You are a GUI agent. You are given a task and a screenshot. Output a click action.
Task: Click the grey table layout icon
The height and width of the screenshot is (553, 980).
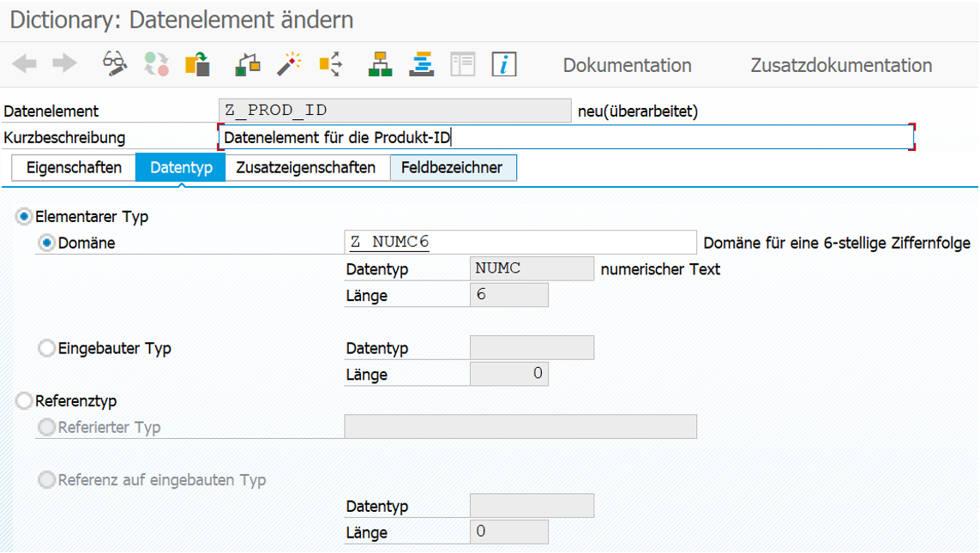pyautogui.click(x=462, y=63)
